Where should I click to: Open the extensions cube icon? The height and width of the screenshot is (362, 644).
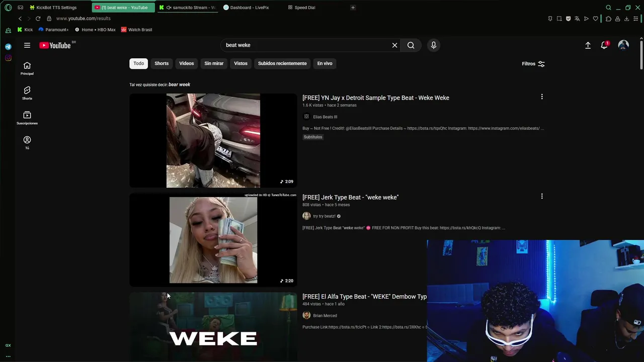click(608, 19)
